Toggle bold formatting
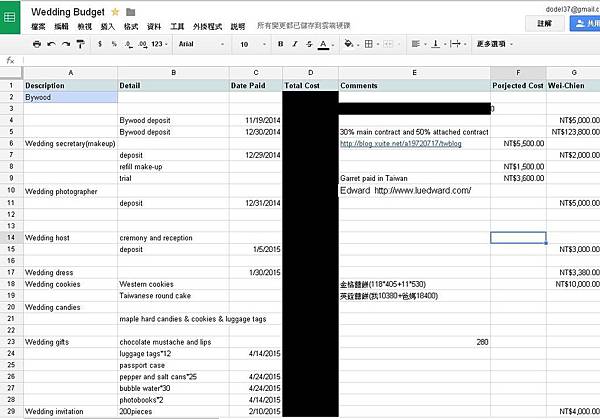600x419 pixels. pyautogui.click(x=280, y=44)
